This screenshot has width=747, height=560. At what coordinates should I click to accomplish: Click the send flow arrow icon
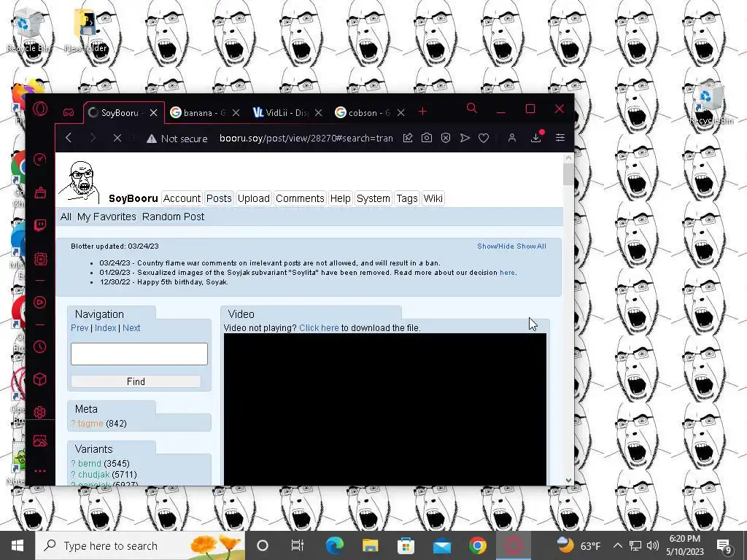tap(465, 138)
